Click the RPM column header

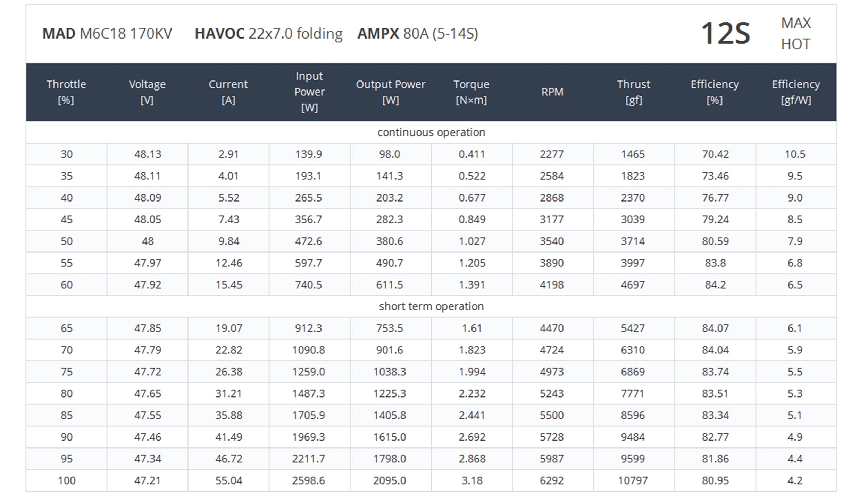click(x=552, y=92)
